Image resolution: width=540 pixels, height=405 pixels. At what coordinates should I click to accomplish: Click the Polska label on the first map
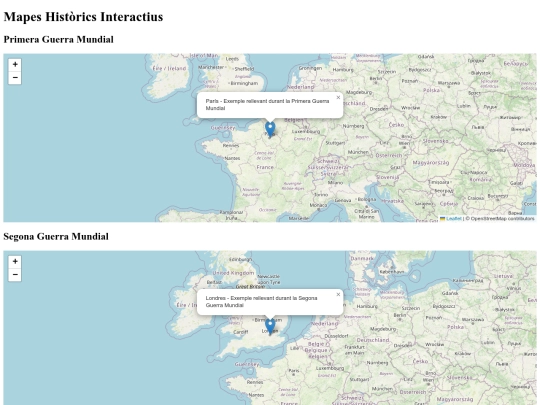[431, 90]
